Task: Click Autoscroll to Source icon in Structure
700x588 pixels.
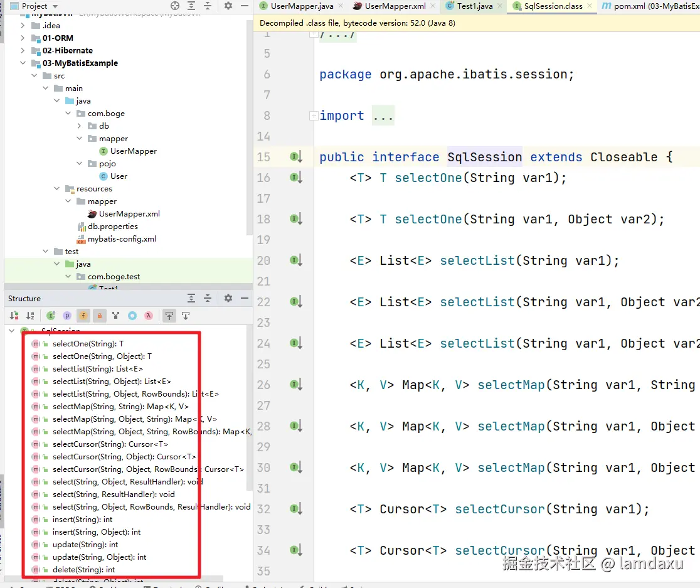Action: click(x=169, y=316)
